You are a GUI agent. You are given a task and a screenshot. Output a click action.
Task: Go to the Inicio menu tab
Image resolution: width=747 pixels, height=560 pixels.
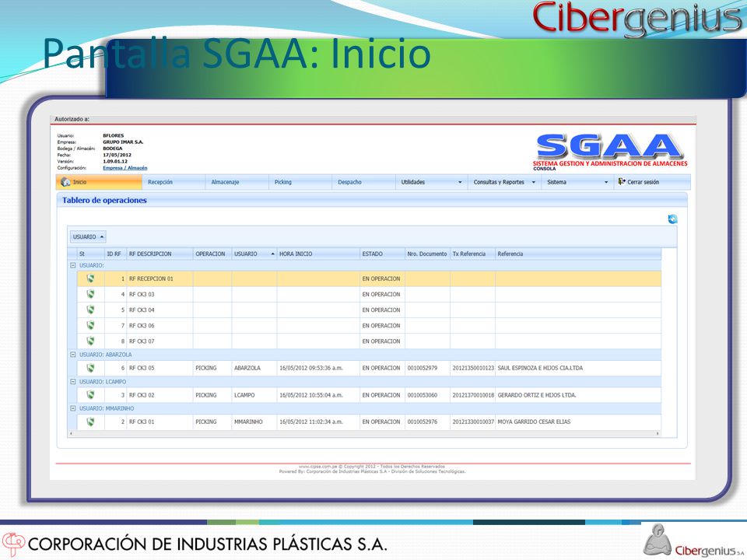[x=99, y=182]
